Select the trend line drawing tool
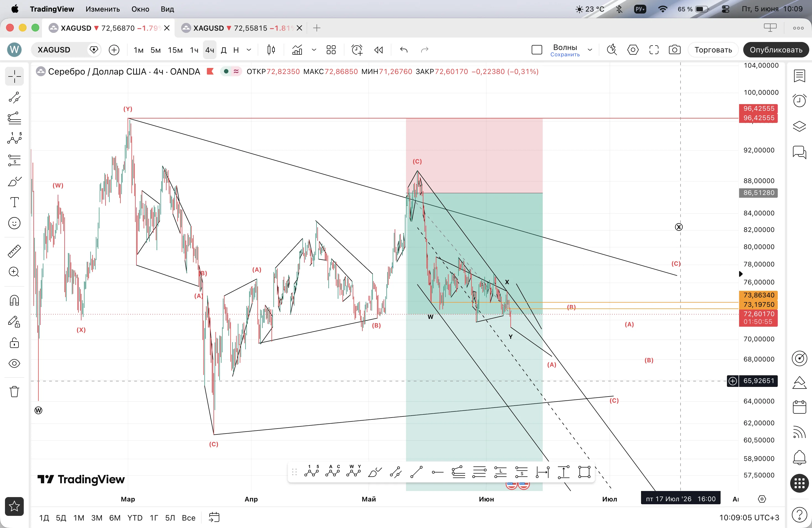 pyautogui.click(x=14, y=97)
